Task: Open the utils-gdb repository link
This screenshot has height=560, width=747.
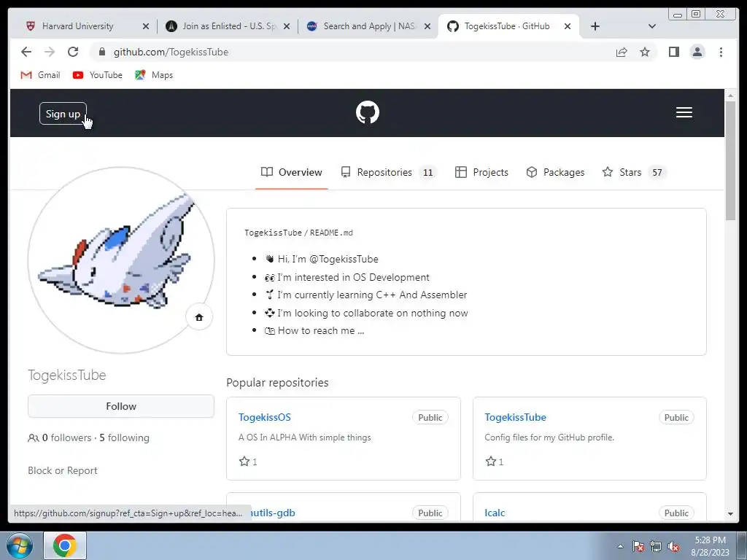Action: tap(273, 513)
